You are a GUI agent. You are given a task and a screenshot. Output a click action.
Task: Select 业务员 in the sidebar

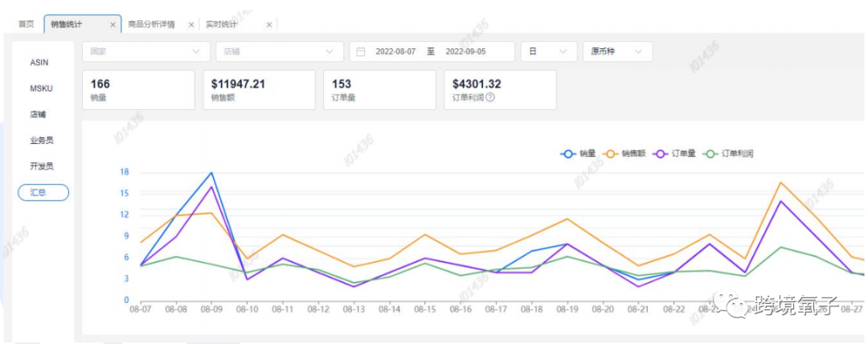(x=42, y=141)
